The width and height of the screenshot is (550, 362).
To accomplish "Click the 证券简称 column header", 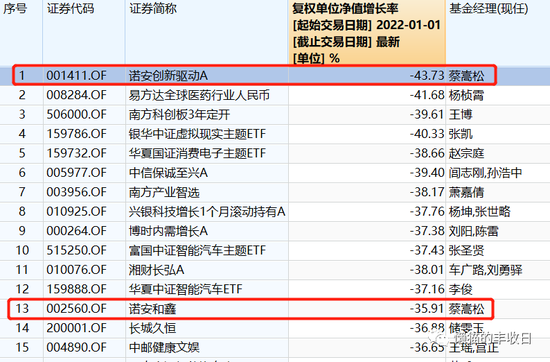I will coord(153,8).
